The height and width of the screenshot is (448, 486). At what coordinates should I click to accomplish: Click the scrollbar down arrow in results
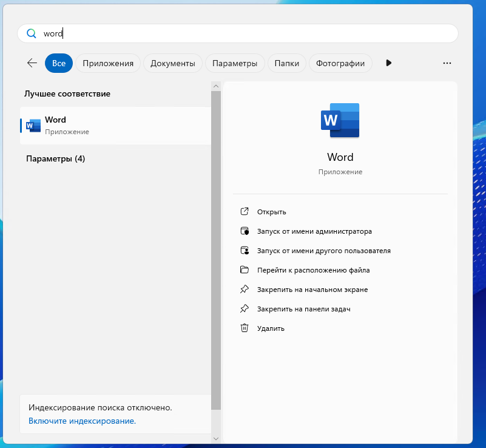216,438
